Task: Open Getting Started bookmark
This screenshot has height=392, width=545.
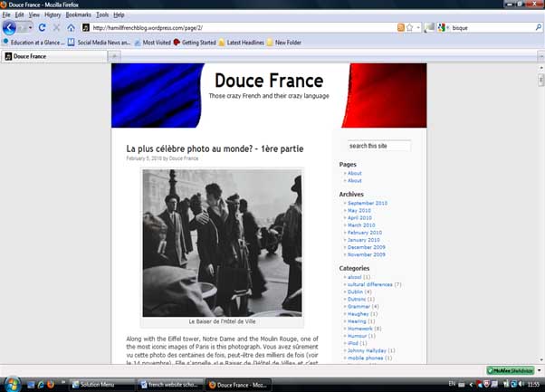Action: [x=195, y=43]
